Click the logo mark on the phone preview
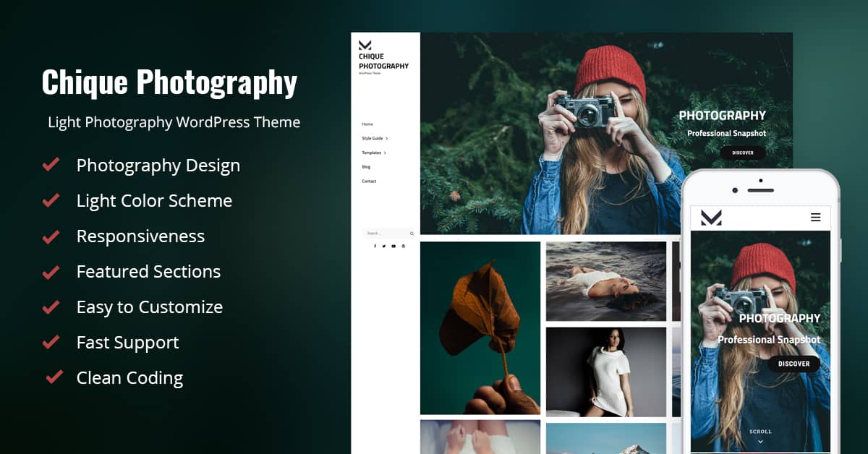The width and height of the screenshot is (868, 454). pos(711,217)
